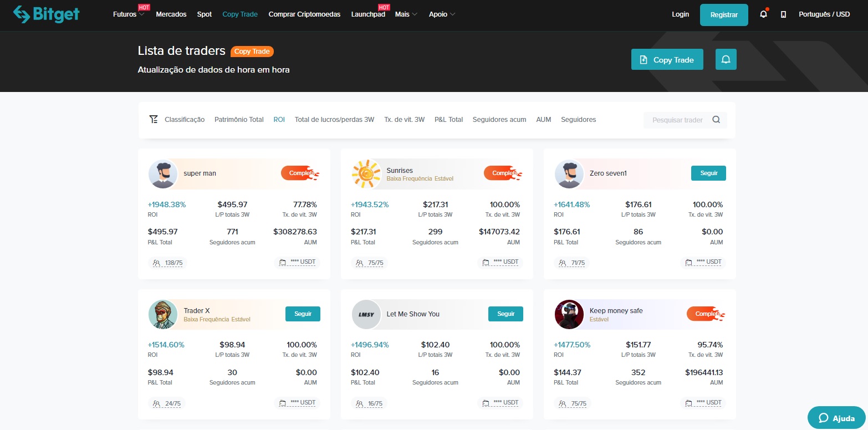
Task: Sort by ROI
Action: click(279, 120)
